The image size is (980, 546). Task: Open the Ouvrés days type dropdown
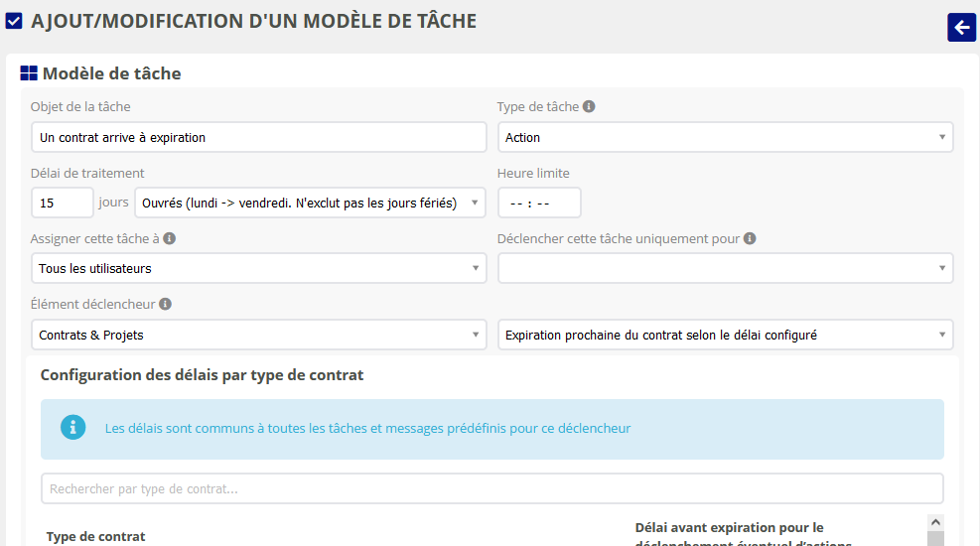310,203
